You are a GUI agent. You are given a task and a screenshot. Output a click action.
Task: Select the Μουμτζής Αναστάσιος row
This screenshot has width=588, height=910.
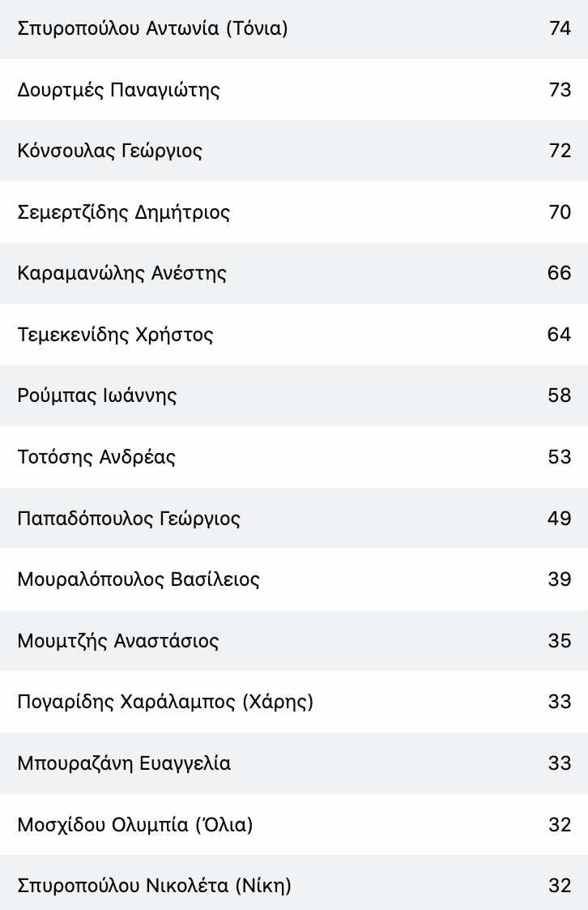pyautogui.click(x=294, y=641)
